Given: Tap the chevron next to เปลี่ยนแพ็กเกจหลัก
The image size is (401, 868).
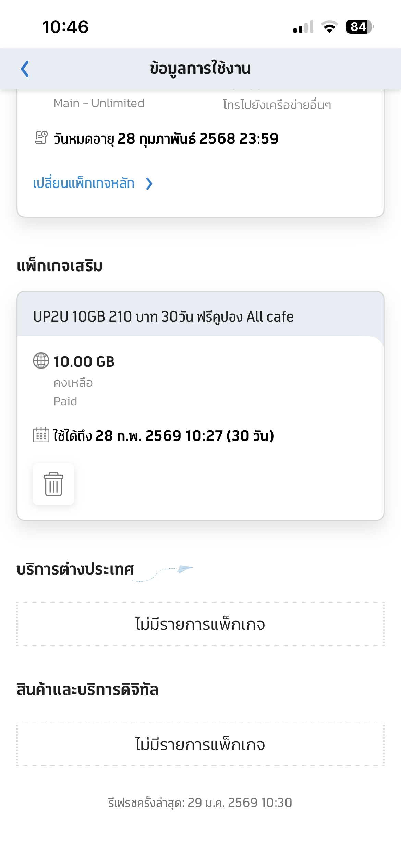Looking at the screenshot, I should tap(149, 184).
